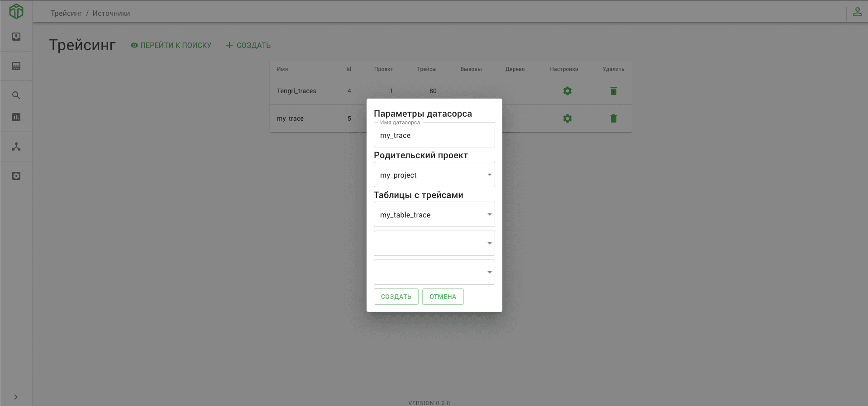Click the magnifier search sidebar icon
The height and width of the screenshot is (406, 868).
tap(16, 95)
